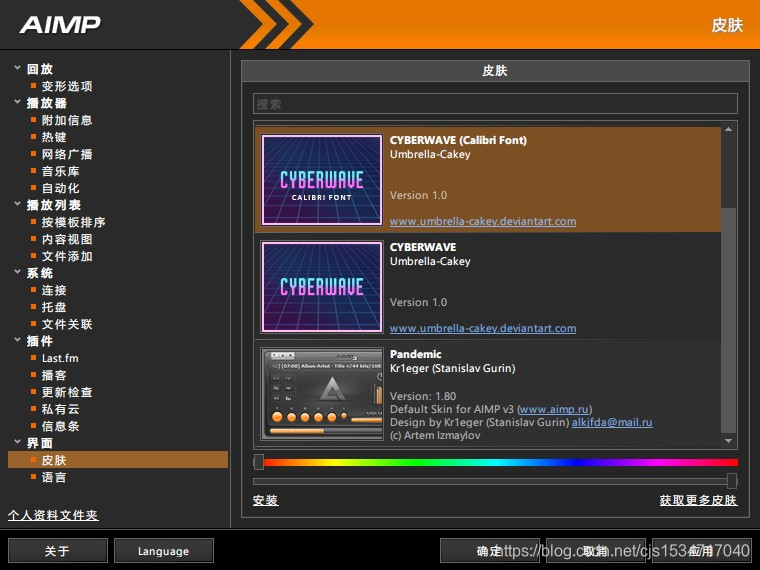
Task: Open the 附加信息 settings page
Action: point(67,120)
